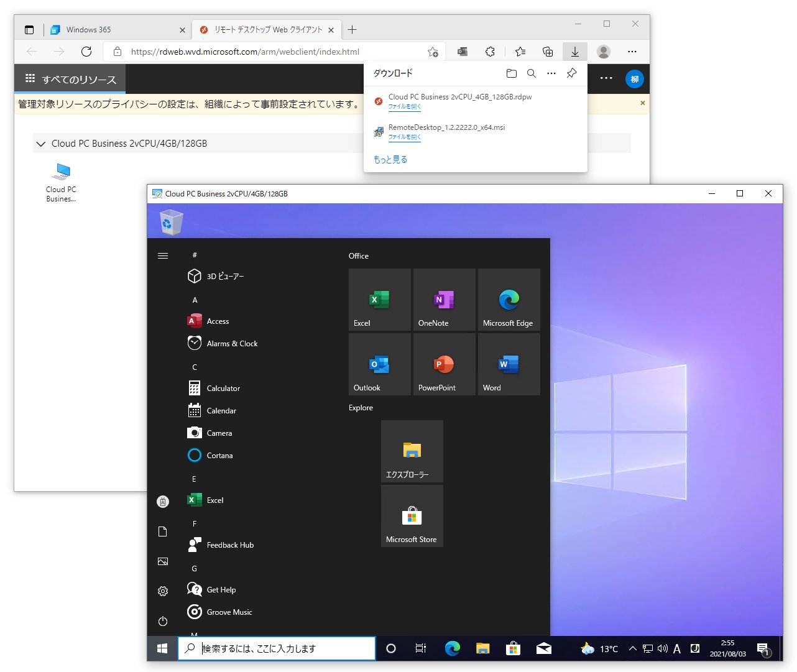
Task: Dismiss the privacy settings notification banner
Action: (642, 103)
